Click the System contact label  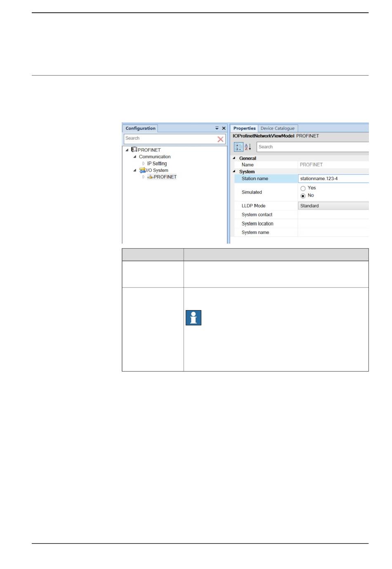[x=257, y=215]
